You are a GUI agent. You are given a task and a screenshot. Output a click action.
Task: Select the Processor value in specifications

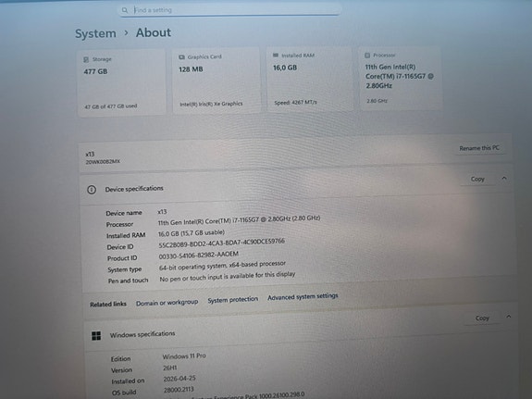click(239, 220)
